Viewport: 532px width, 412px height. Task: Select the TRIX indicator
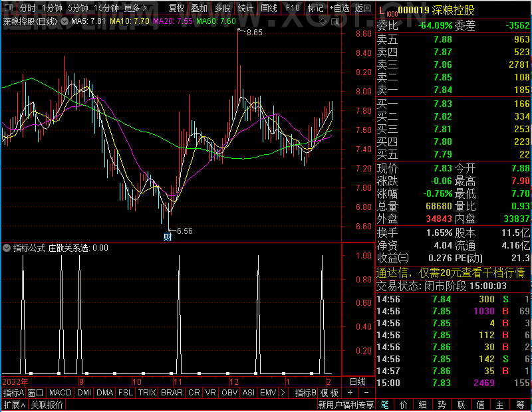click(147, 393)
